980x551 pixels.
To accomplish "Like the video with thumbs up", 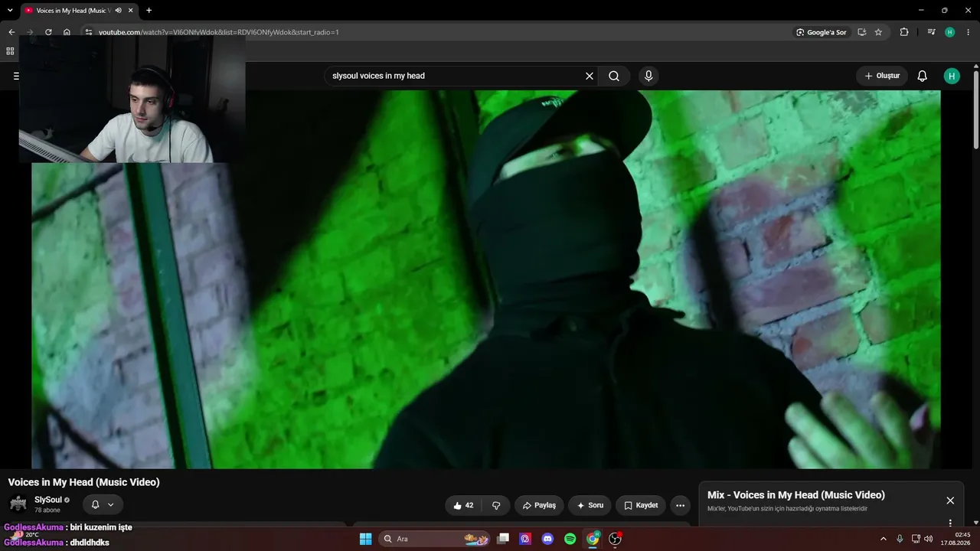I will tap(463, 505).
